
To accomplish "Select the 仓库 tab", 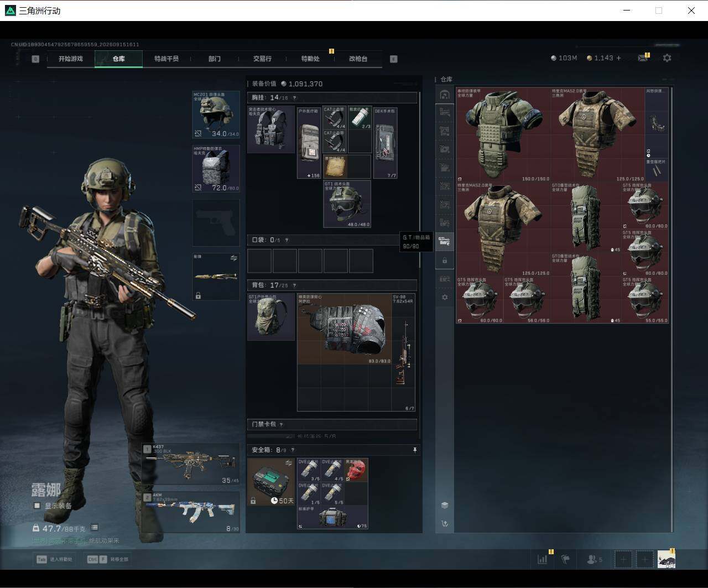I will [x=118, y=59].
